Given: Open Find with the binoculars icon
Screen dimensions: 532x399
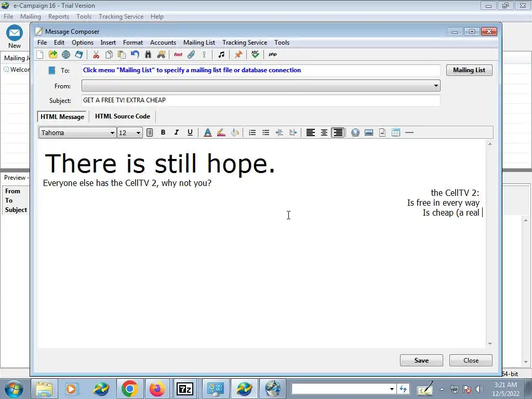Looking at the screenshot, I should [148, 55].
